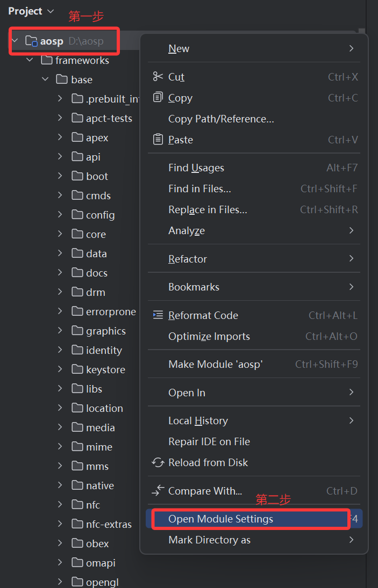This screenshot has height=588, width=378.
Task: Click the graphics folder icon
Action: pyautogui.click(x=77, y=331)
